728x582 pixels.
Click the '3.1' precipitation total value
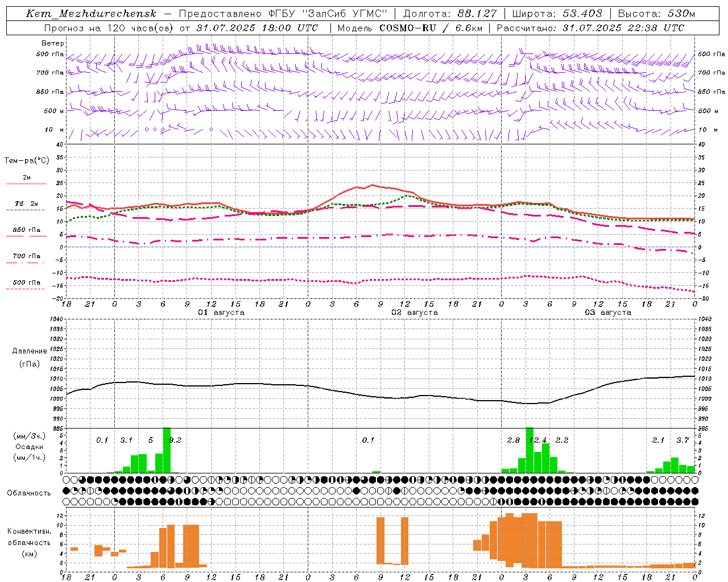click(126, 440)
